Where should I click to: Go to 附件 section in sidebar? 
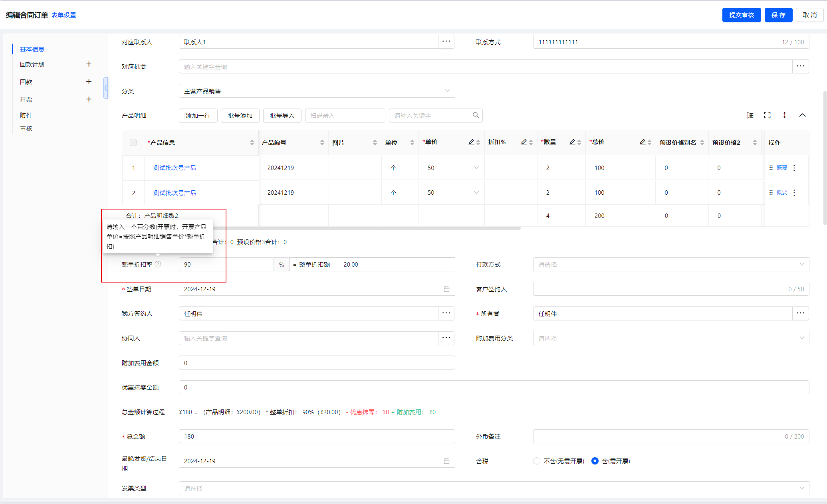coord(26,115)
